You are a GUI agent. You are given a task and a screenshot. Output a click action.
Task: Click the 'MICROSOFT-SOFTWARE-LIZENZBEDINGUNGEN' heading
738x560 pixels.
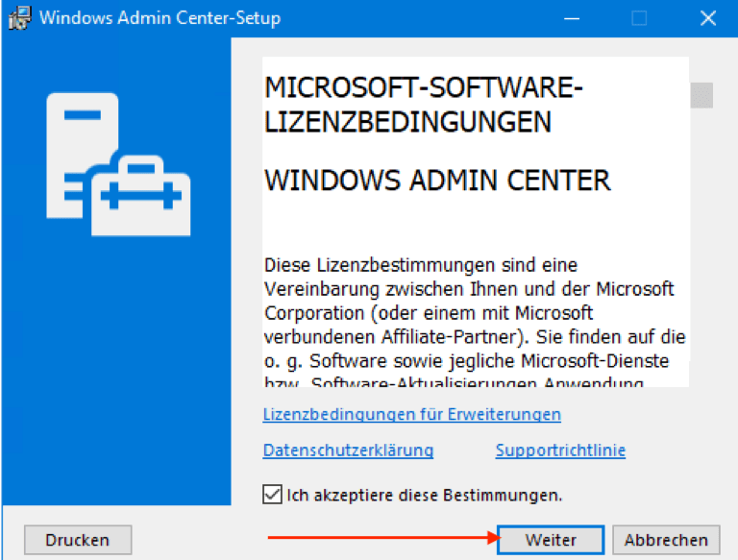[x=424, y=105]
